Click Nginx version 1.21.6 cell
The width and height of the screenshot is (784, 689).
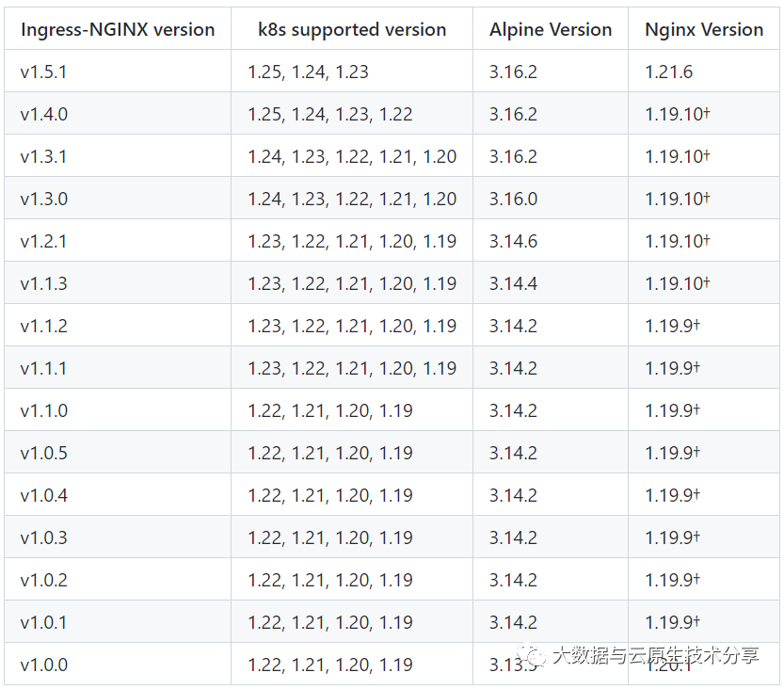(704, 71)
